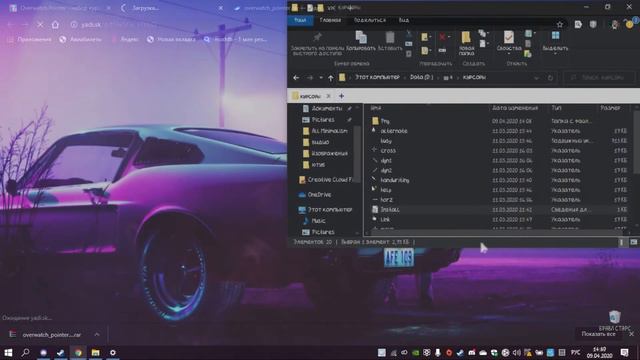
Task: Open recent locations dropdown arrow
Action: (x=321, y=78)
